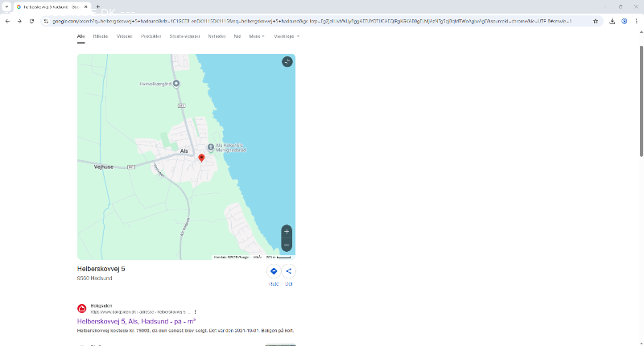Switch to the Videoer search tab
The width and height of the screenshot is (644, 346).
[x=124, y=36]
